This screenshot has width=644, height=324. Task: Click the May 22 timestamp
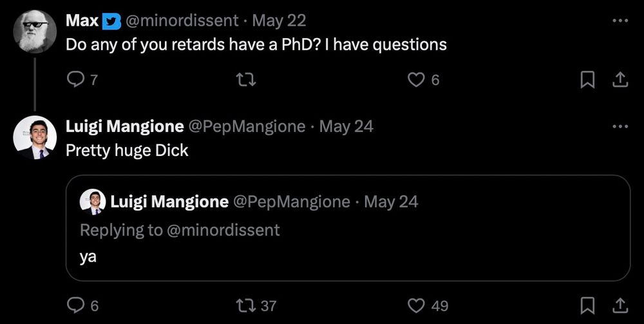coord(279,21)
